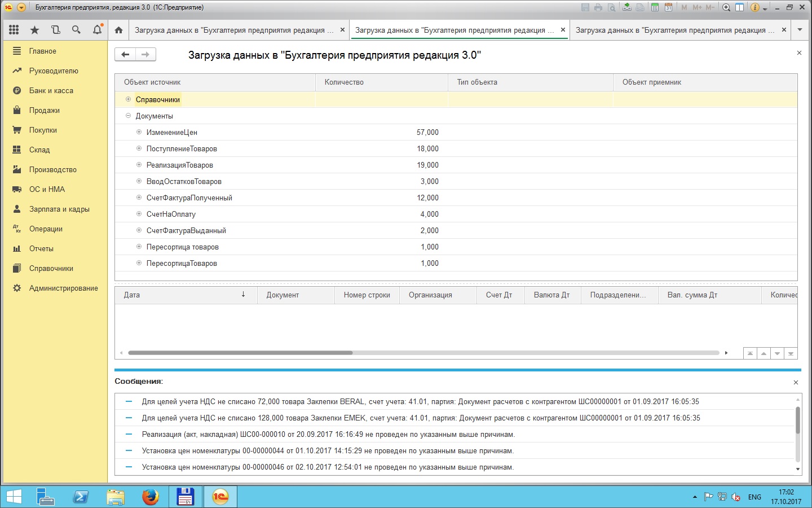Expand the СчетНаОплату row
Image resolution: width=812 pixels, height=508 pixels.
139,214
